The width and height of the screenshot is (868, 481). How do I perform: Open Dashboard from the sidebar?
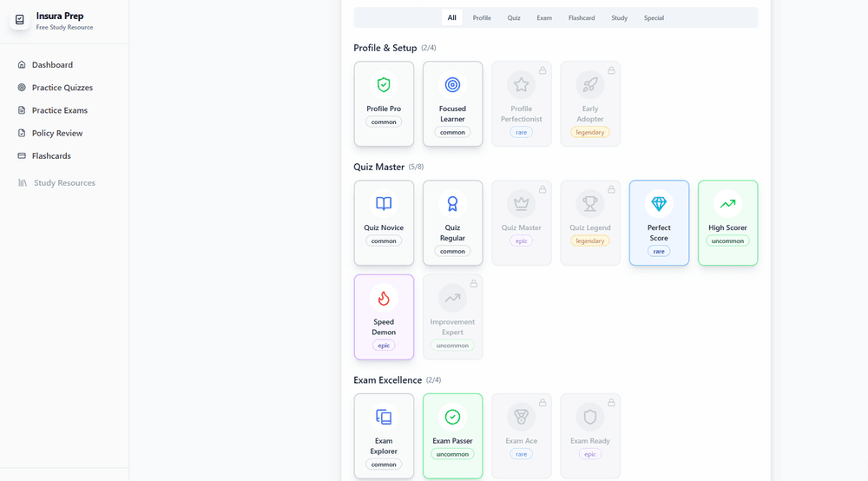[x=52, y=65]
